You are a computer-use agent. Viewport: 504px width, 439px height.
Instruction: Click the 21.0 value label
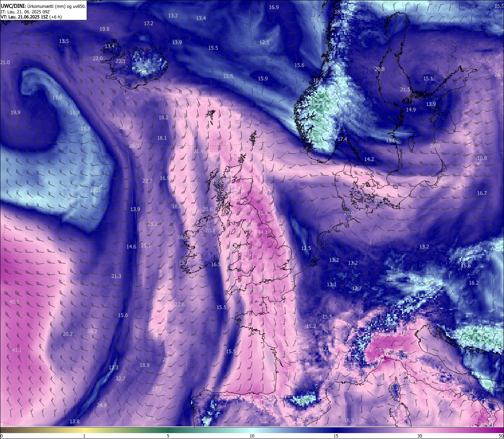click(x=5, y=63)
